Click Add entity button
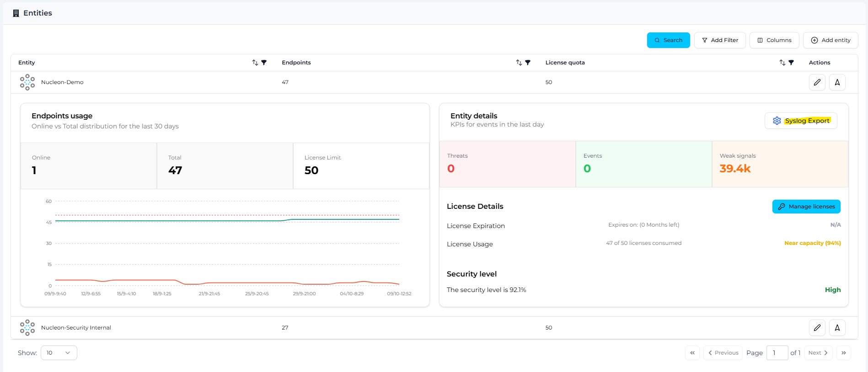This screenshot has width=868, height=372. pos(830,40)
